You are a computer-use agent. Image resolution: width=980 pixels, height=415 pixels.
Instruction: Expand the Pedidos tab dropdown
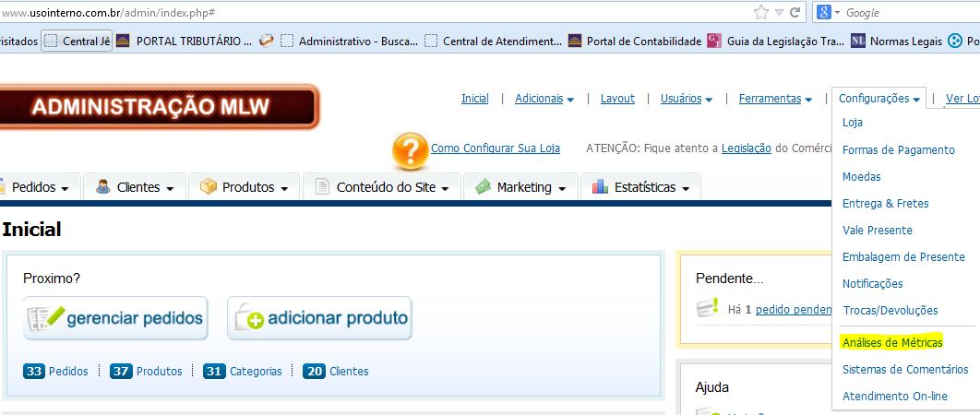coord(65,189)
